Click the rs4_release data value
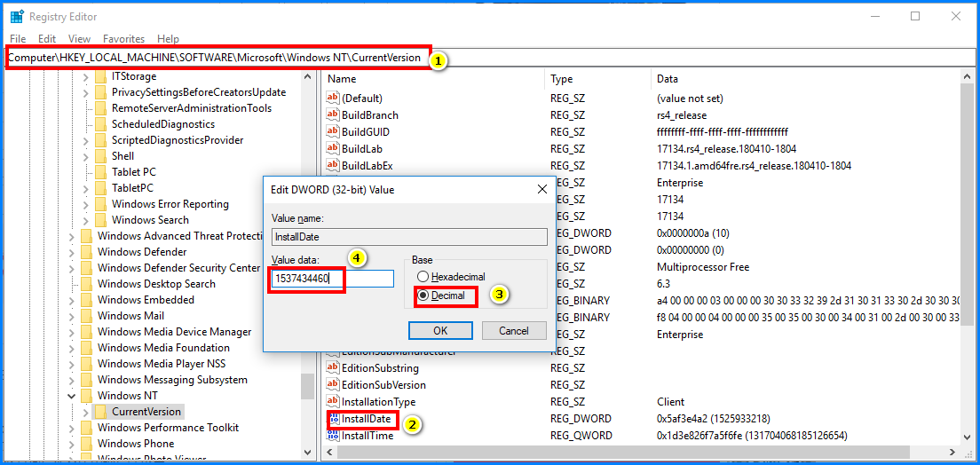Screen dimensions: 980x465 point(682,115)
